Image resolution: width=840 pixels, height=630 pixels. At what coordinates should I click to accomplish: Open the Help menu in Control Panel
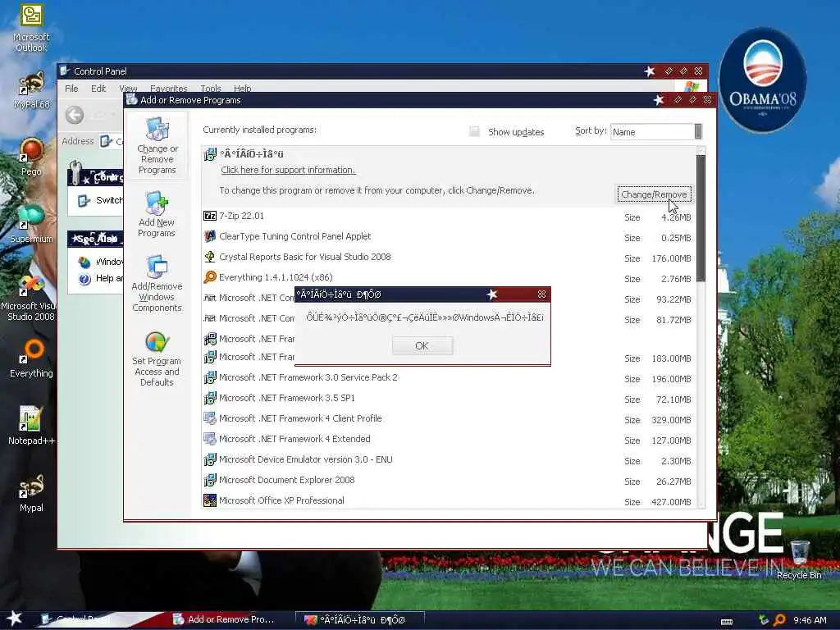tap(242, 89)
